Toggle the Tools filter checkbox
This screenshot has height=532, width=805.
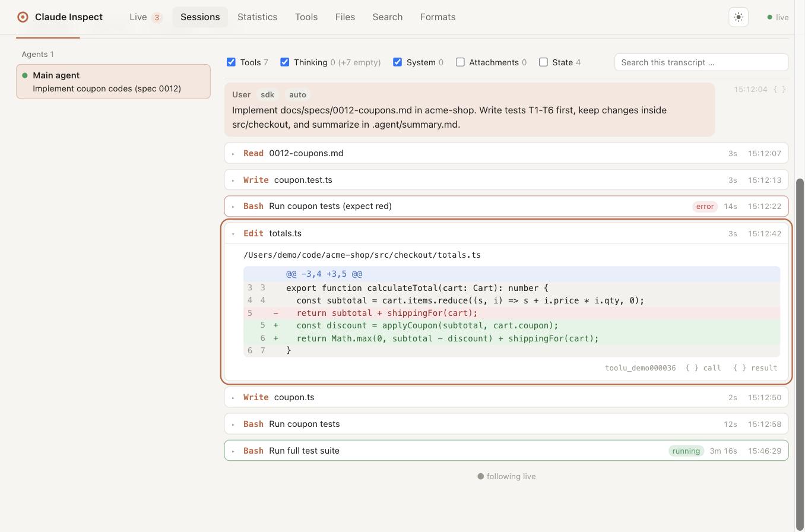[x=231, y=62]
